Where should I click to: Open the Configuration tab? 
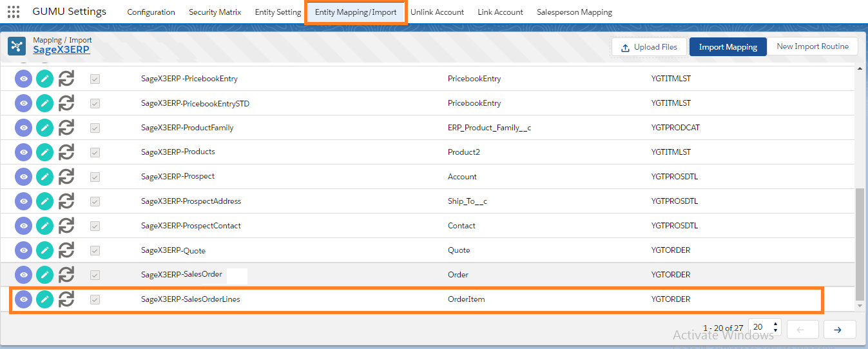151,12
